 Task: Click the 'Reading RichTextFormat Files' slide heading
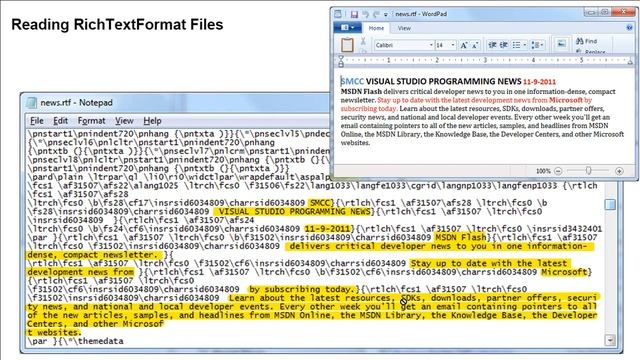(117, 24)
